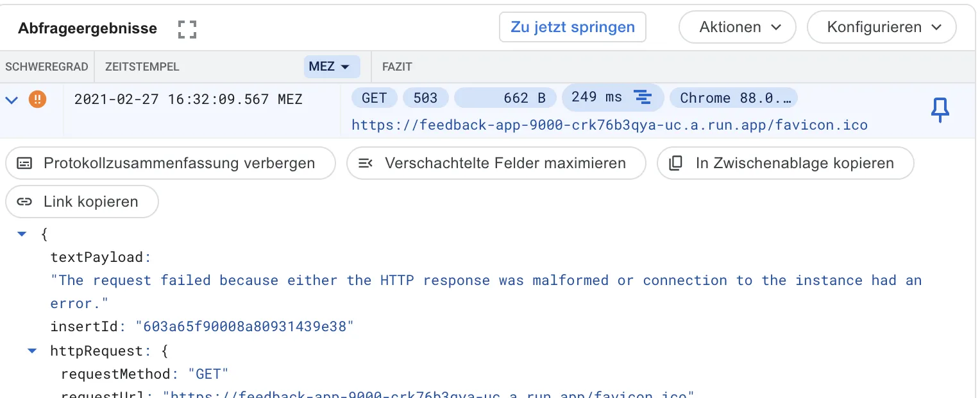This screenshot has width=980, height=398.
Task: Click the chain link icon
Action: click(24, 202)
